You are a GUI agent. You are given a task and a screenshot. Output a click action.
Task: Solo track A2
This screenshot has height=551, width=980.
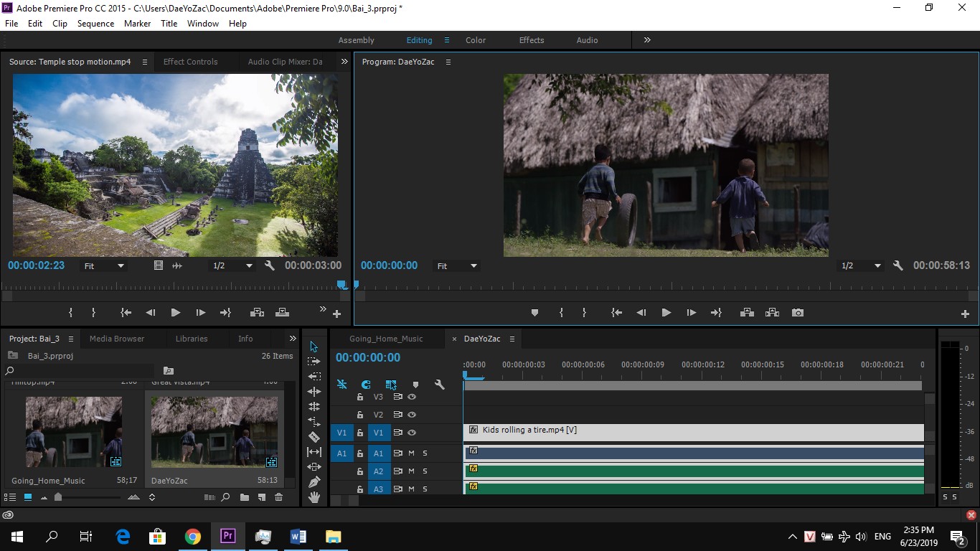(425, 471)
